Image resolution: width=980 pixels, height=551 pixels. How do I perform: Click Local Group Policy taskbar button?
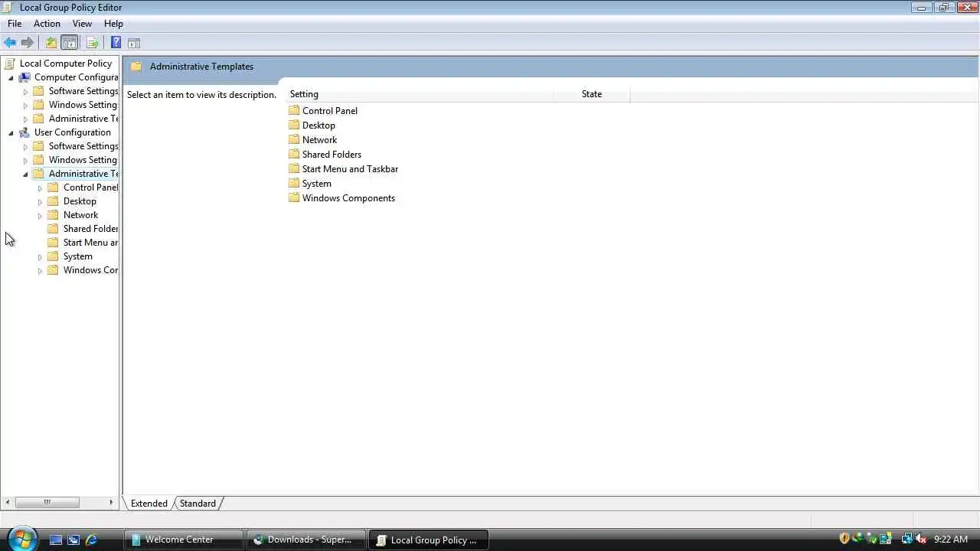429,540
